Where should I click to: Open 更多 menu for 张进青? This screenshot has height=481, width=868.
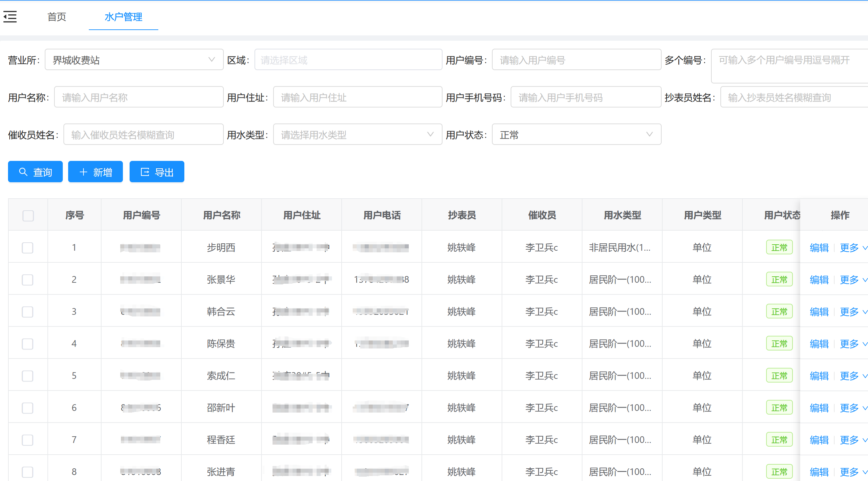point(853,472)
